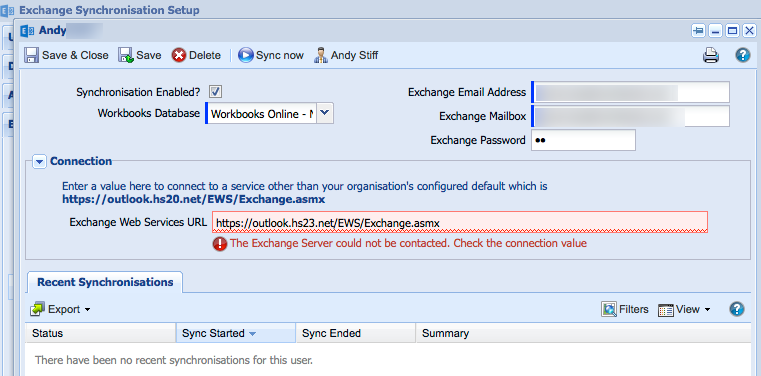Maximize the Andy window
The width and height of the screenshot is (761, 376).
click(732, 31)
